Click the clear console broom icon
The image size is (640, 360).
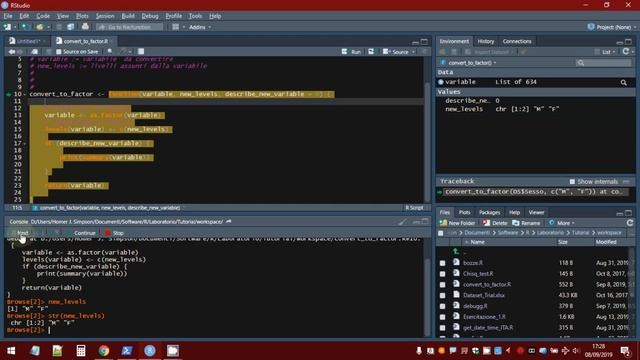click(402, 222)
